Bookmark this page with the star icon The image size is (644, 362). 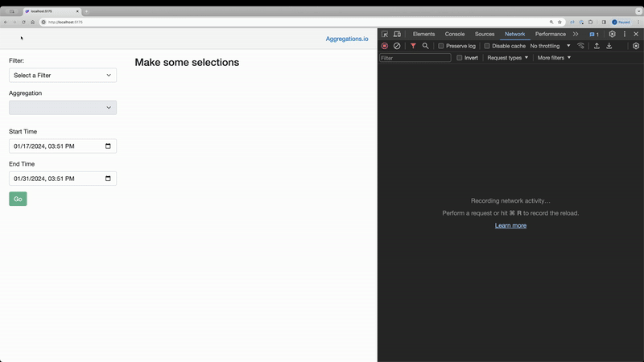[x=559, y=23]
